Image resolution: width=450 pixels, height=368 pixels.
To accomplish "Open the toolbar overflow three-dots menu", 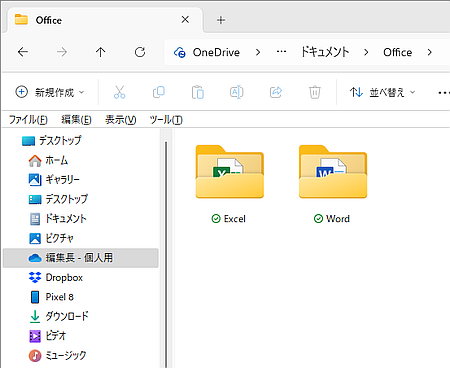I will click(444, 92).
